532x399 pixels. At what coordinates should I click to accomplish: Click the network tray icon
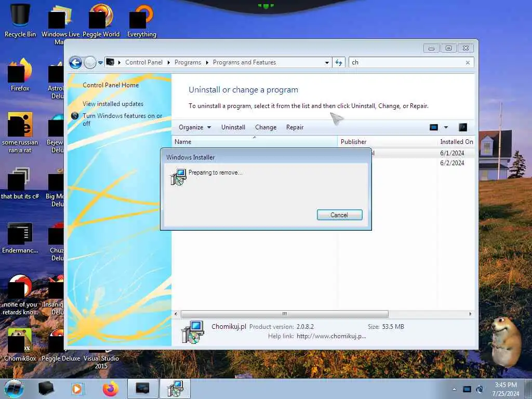[467, 389]
